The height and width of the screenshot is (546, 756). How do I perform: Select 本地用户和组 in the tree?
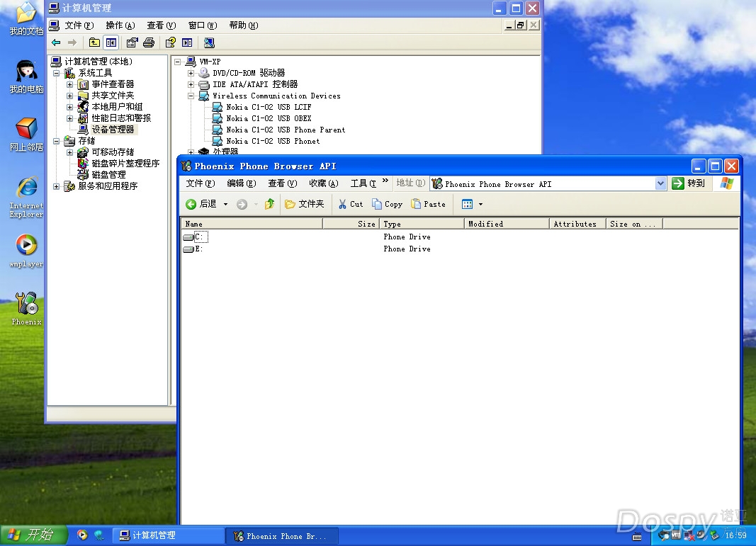click(x=117, y=107)
